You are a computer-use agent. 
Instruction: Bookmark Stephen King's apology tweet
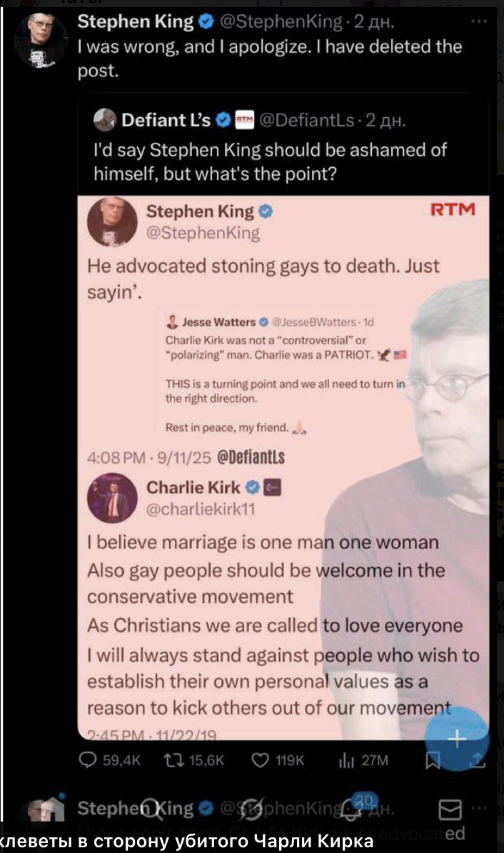tap(433, 760)
